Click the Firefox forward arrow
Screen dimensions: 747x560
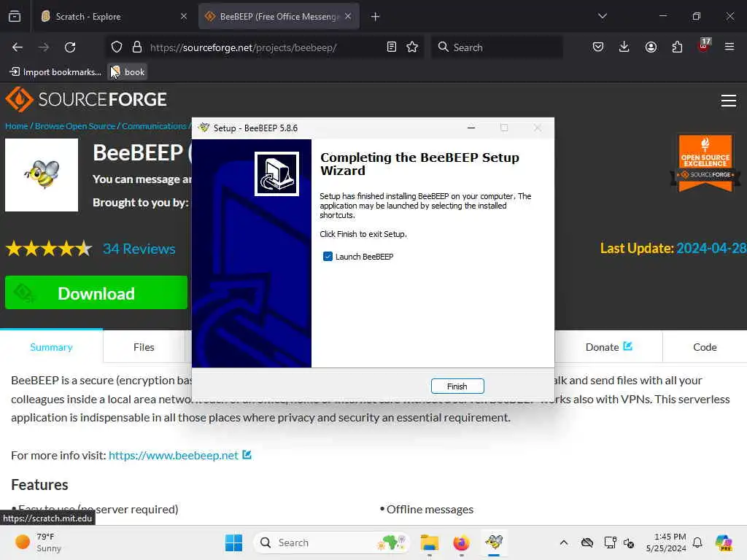(43, 47)
